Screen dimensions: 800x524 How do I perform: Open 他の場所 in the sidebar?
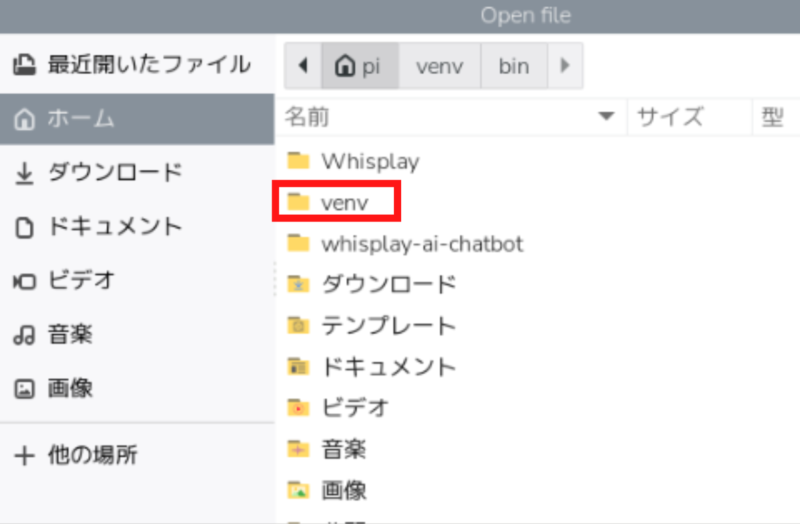[136, 455]
